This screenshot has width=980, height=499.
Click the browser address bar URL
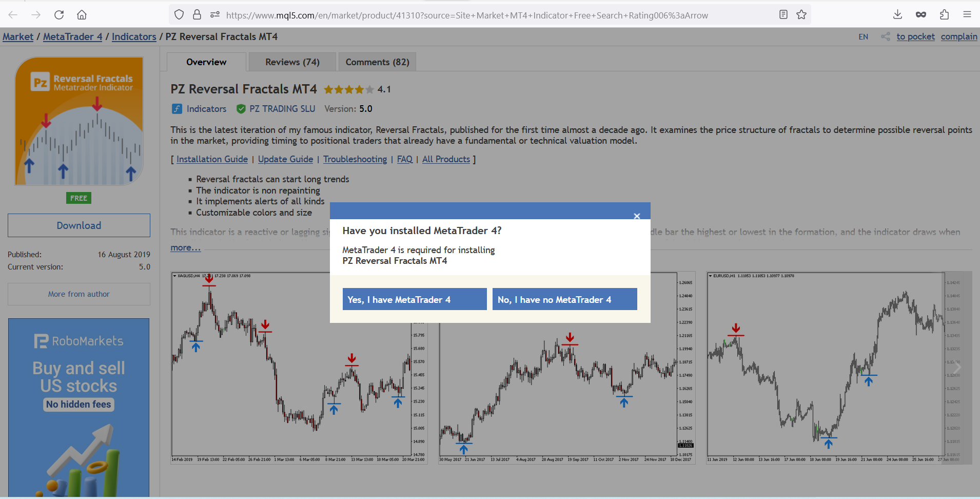tap(467, 15)
